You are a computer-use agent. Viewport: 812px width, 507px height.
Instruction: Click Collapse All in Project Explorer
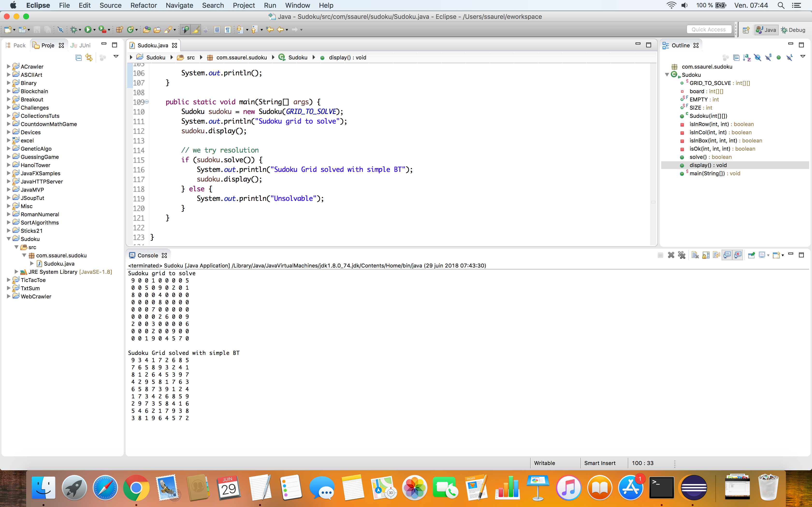point(78,58)
